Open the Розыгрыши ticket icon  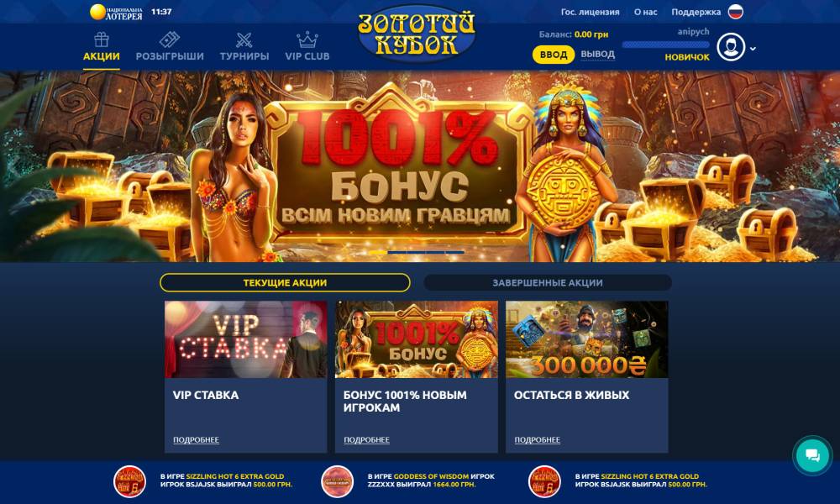point(170,39)
